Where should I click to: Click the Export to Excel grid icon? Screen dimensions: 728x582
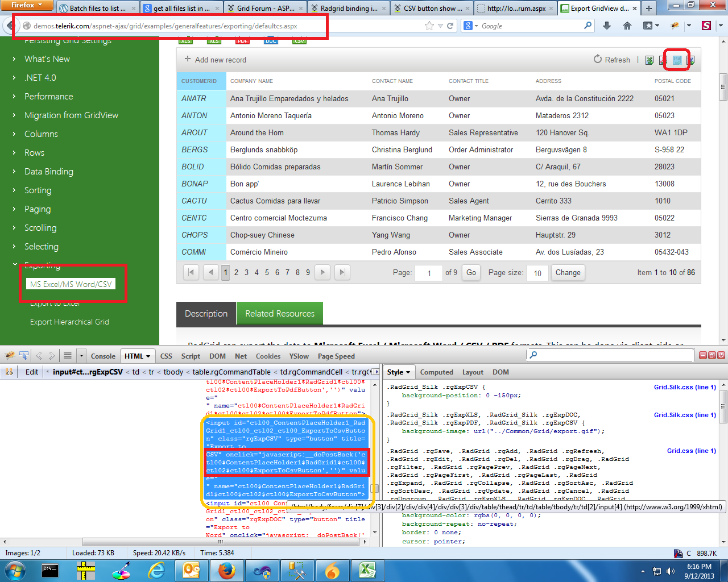(x=650, y=60)
